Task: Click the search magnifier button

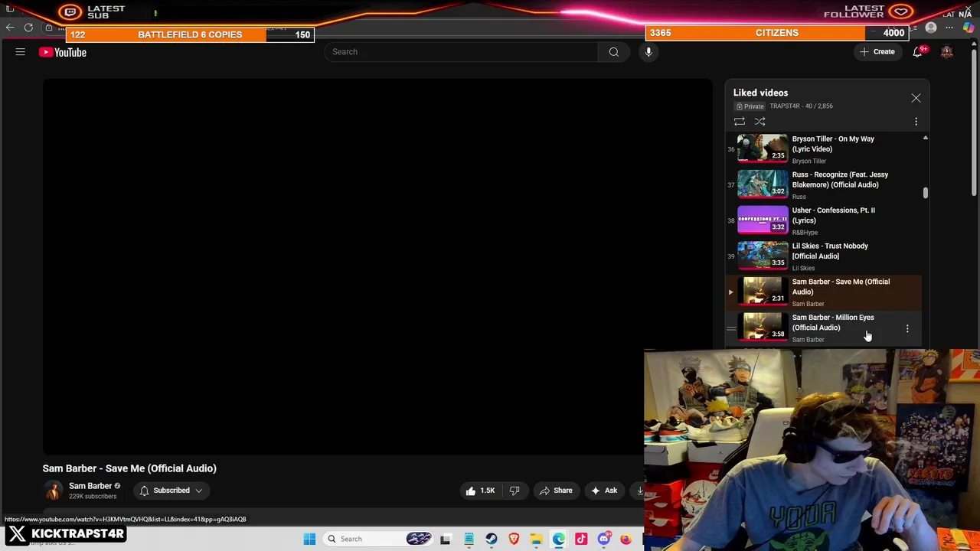Action: 613,52
